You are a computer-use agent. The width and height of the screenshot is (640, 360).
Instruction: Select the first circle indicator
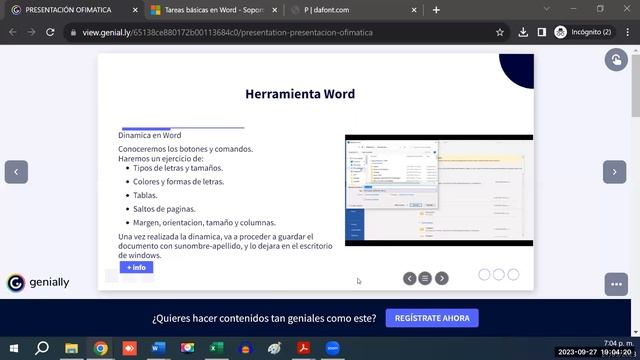point(484,275)
